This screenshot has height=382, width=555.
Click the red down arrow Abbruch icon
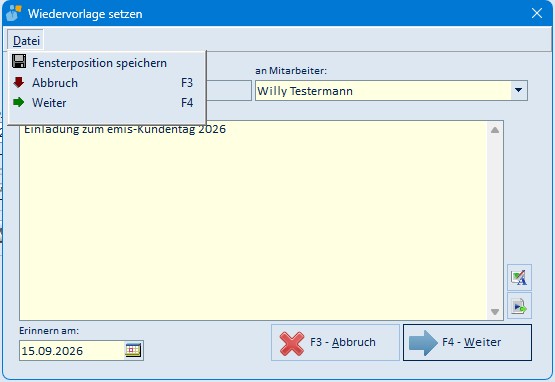[x=19, y=82]
